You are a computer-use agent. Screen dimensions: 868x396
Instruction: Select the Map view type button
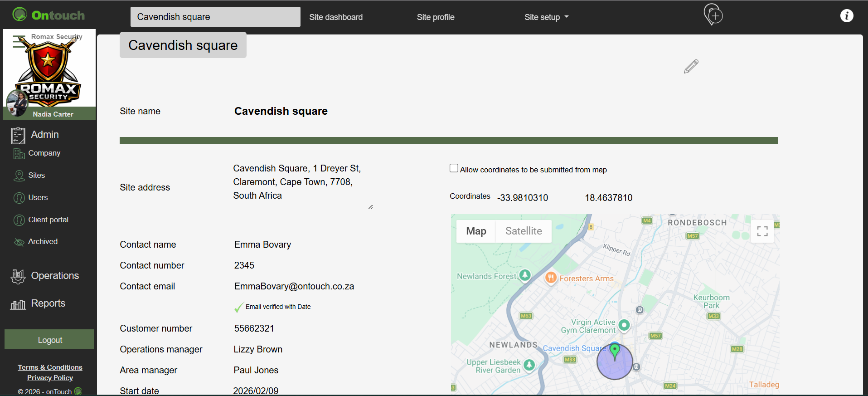[476, 231]
